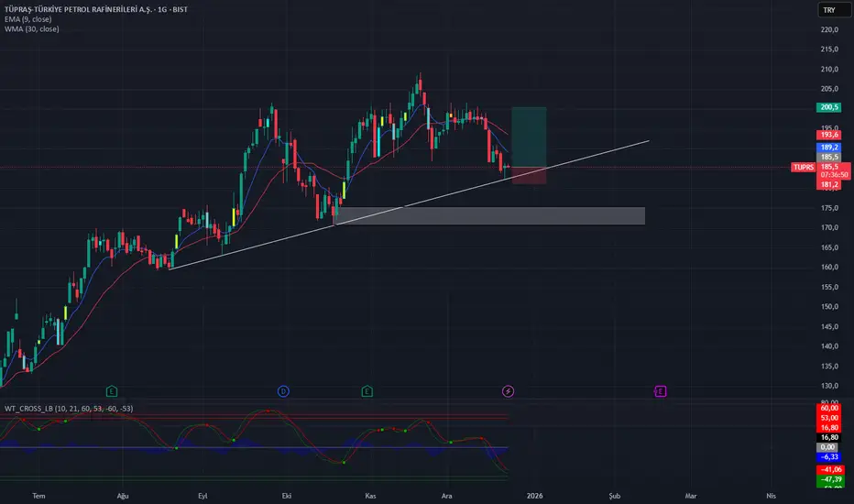Viewport: 854px width, 504px height.
Task: Open the earnings E marker near Kas
Action: (x=367, y=391)
